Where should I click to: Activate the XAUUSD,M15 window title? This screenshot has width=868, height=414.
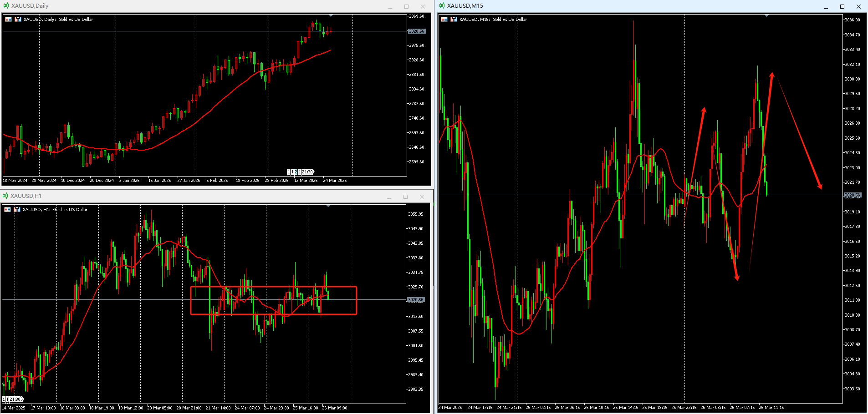[465, 5]
